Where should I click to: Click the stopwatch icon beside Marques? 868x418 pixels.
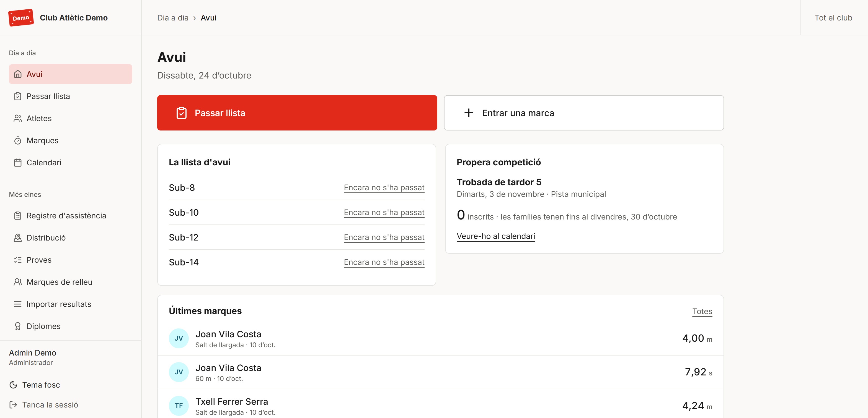pyautogui.click(x=17, y=141)
